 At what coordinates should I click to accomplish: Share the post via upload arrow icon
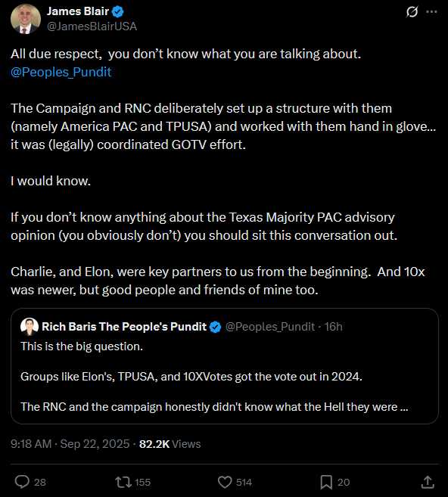428,482
